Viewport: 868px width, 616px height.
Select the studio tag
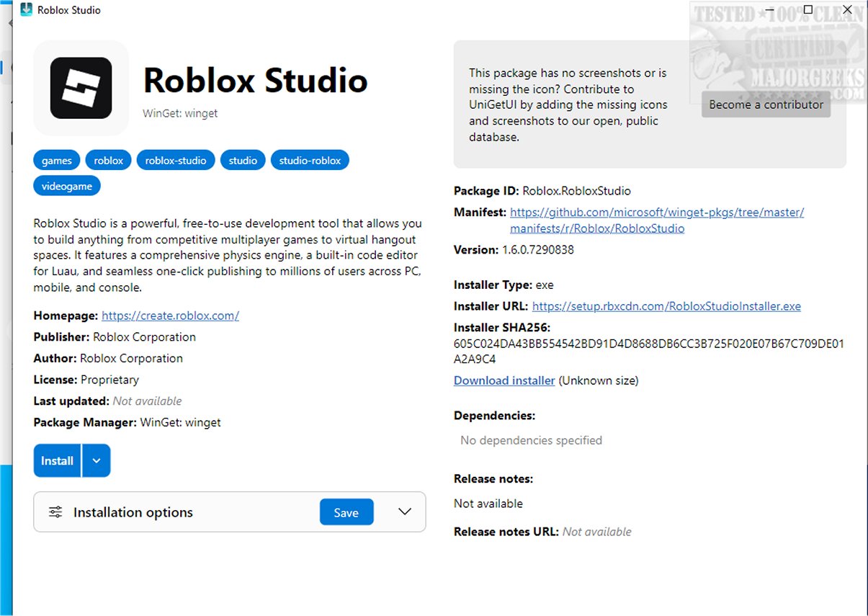[243, 160]
